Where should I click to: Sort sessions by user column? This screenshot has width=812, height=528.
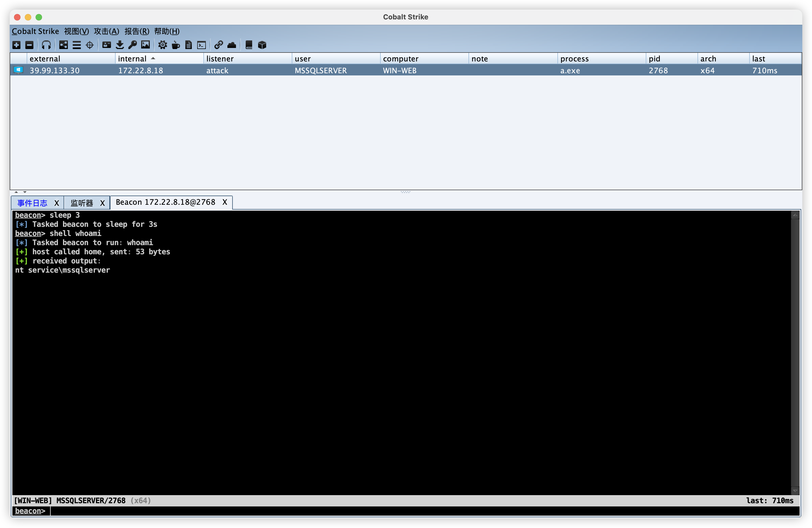(x=336, y=59)
